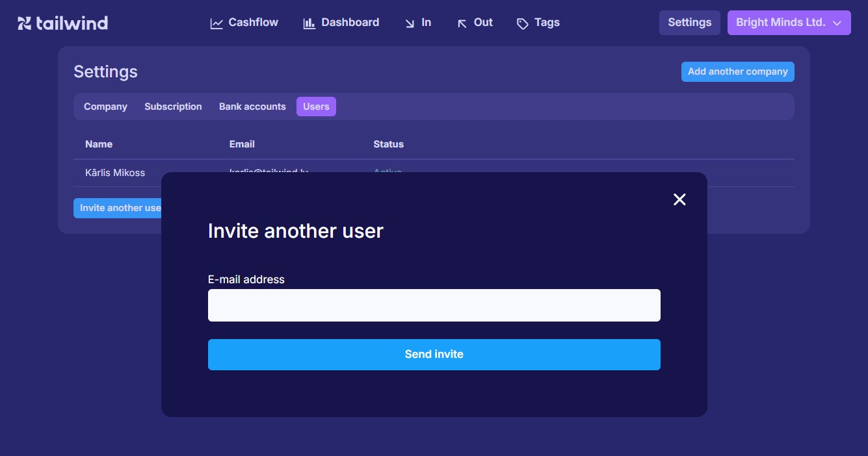
Task: Close the Invite another user dialog
Action: click(679, 199)
